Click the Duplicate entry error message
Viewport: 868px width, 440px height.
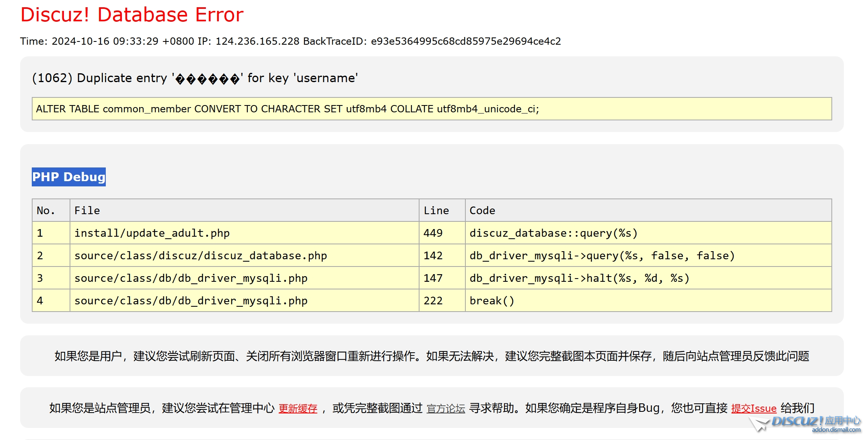coord(195,78)
